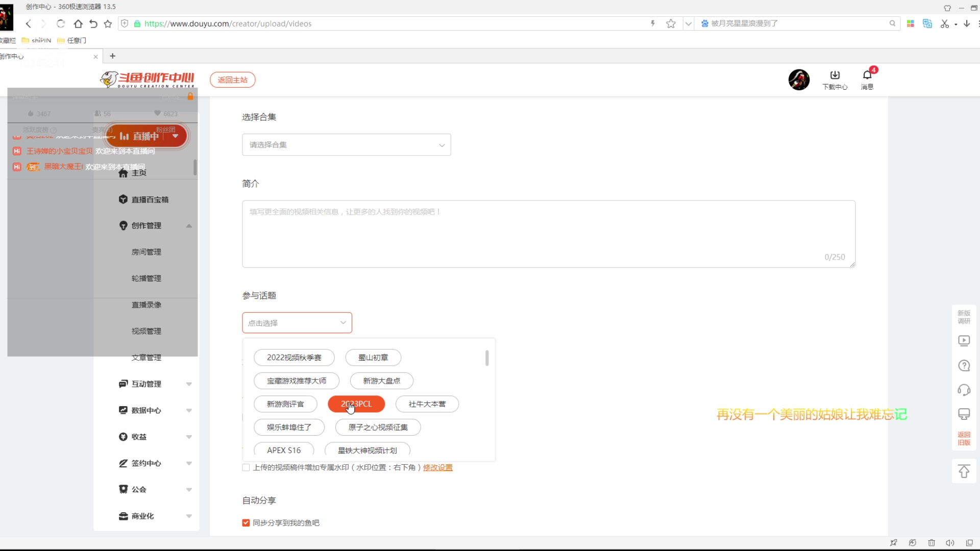This screenshot has width=980, height=551.
Task: Click the 修改设置 watermark link
Action: 438,467
